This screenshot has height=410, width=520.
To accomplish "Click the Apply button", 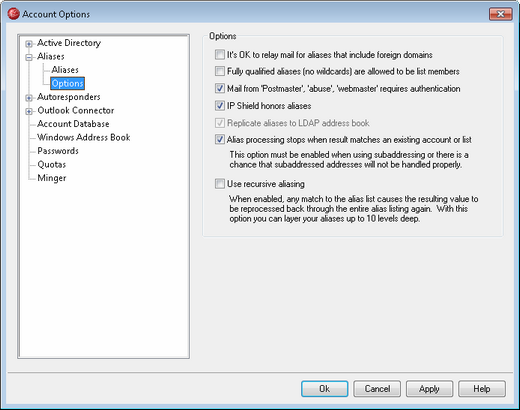I will 429,389.
